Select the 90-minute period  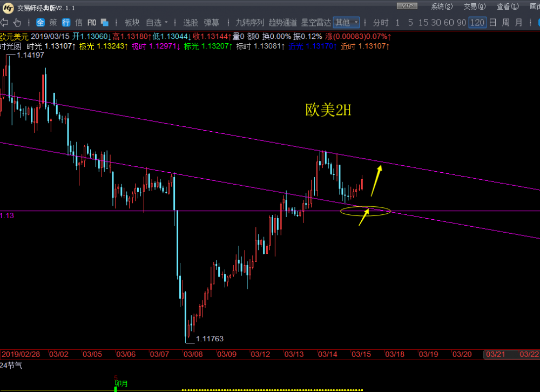pos(462,23)
